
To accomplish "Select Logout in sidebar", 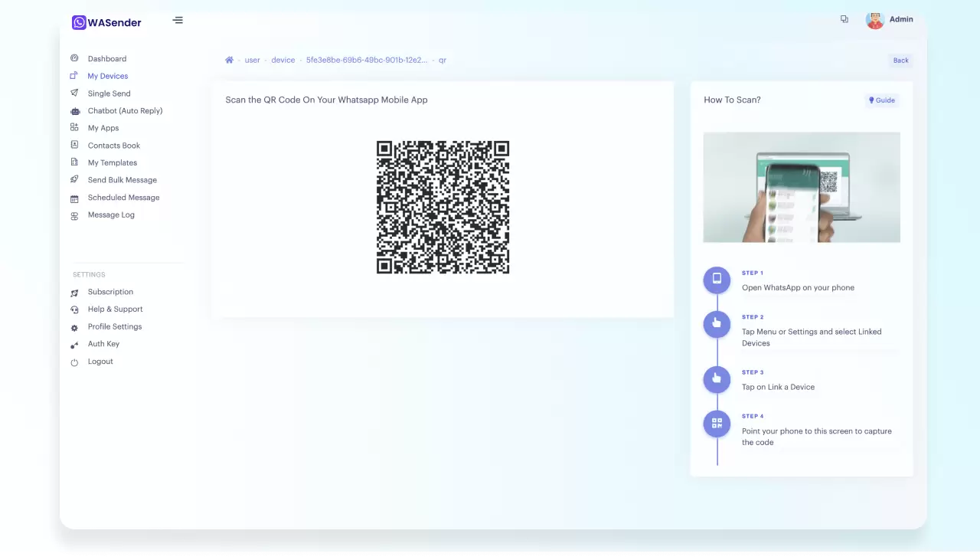I will (x=100, y=362).
